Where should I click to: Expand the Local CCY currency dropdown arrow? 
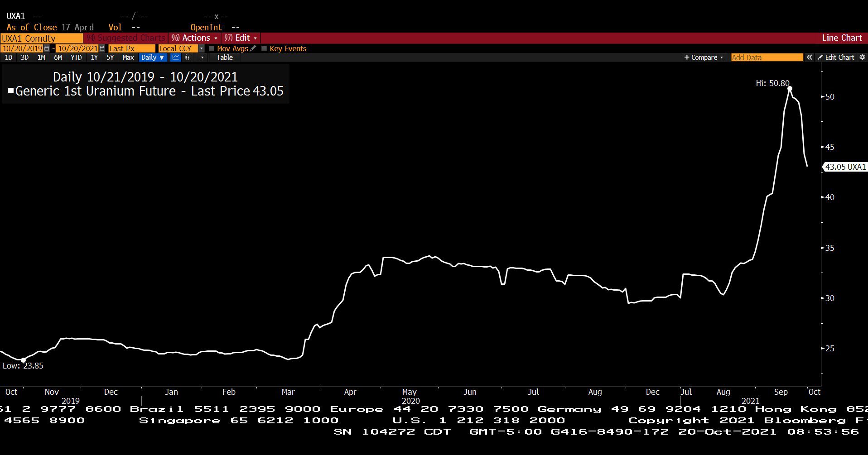click(x=202, y=48)
